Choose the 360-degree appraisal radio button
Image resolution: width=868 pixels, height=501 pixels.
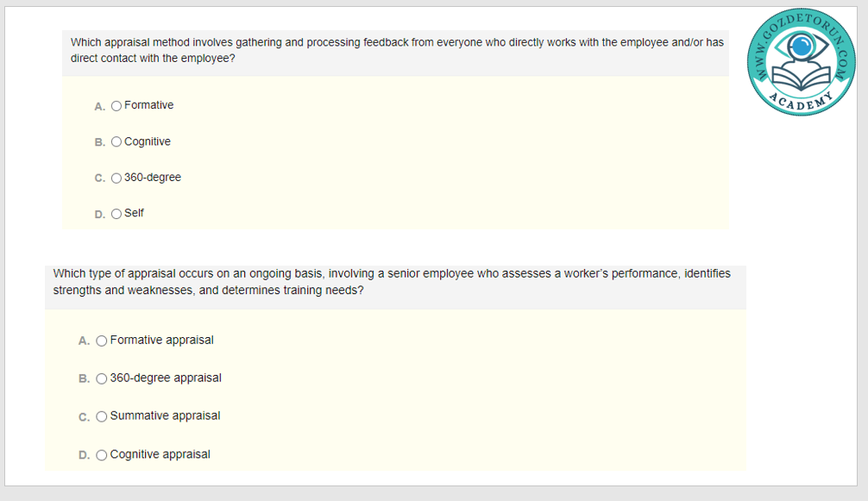(102, 379)
